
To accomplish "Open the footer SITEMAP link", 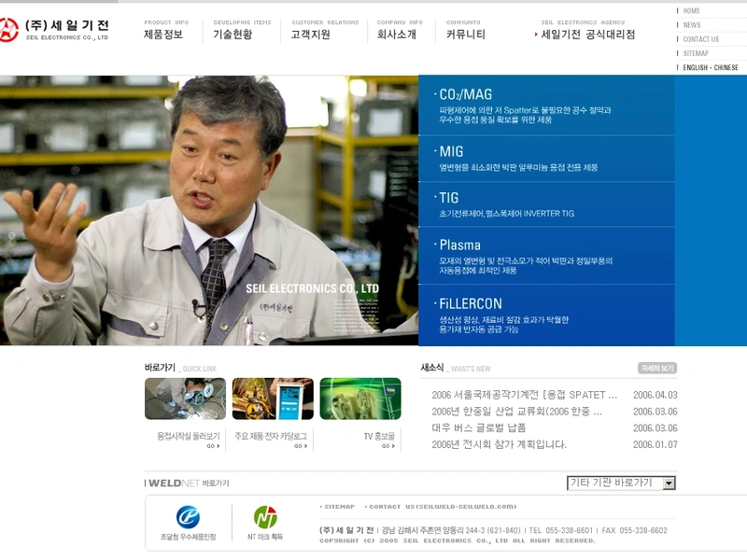I will 339,507.
